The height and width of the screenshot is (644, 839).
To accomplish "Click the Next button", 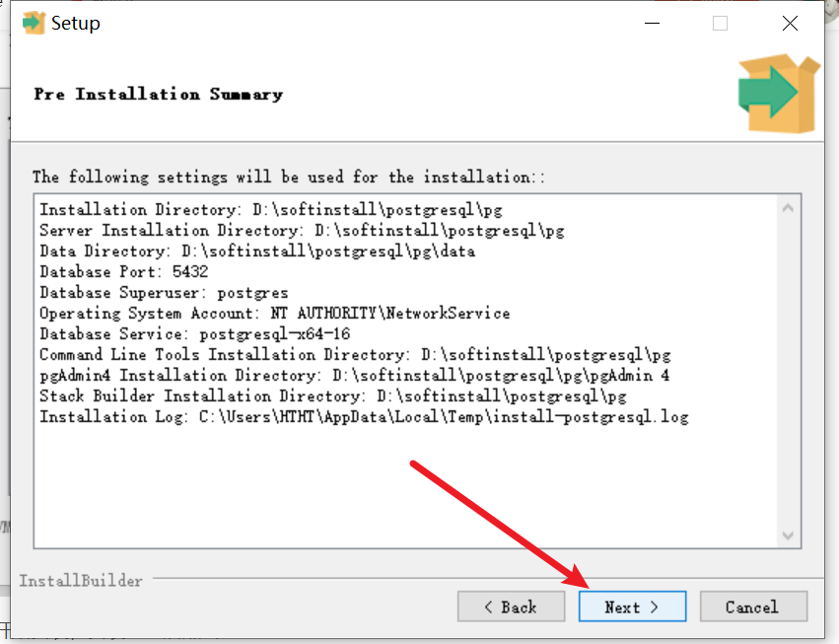I will 632,607.
